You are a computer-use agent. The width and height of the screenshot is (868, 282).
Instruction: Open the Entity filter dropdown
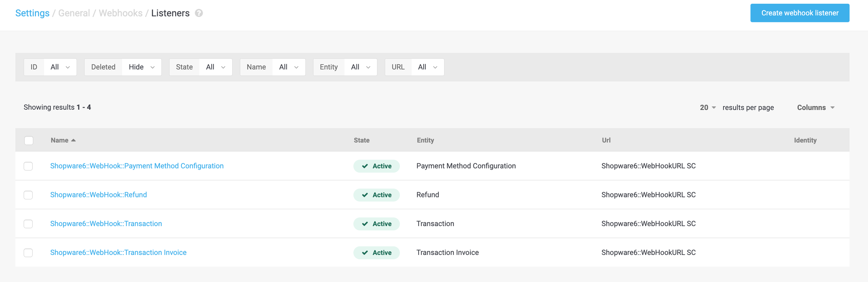[360, 67]
